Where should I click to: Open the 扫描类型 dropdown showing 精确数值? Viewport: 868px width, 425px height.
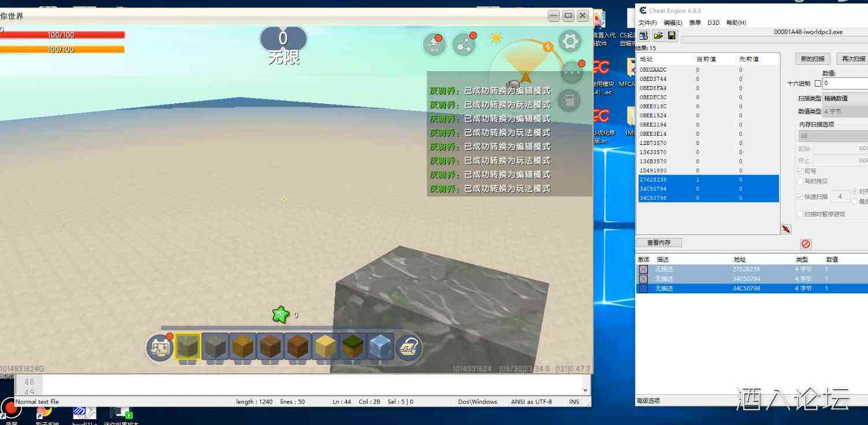[x=845, y=98]
